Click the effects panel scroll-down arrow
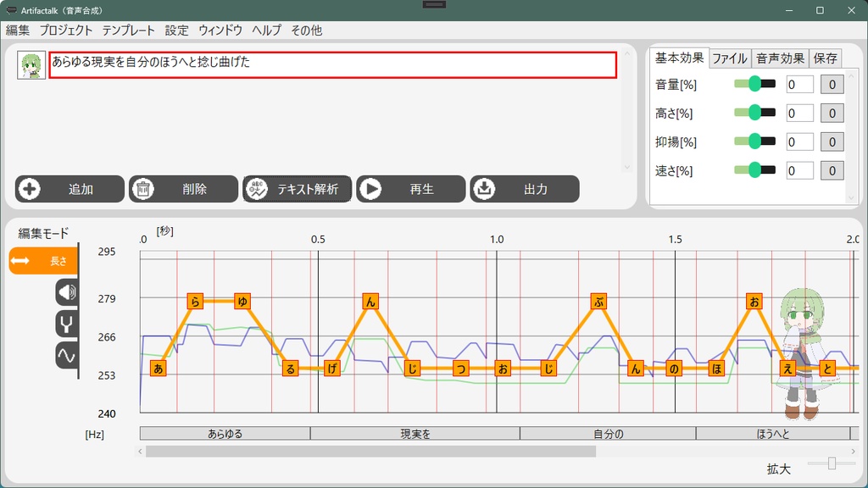The height and width of the screenshot is (488, 868). tap(851, 197)
